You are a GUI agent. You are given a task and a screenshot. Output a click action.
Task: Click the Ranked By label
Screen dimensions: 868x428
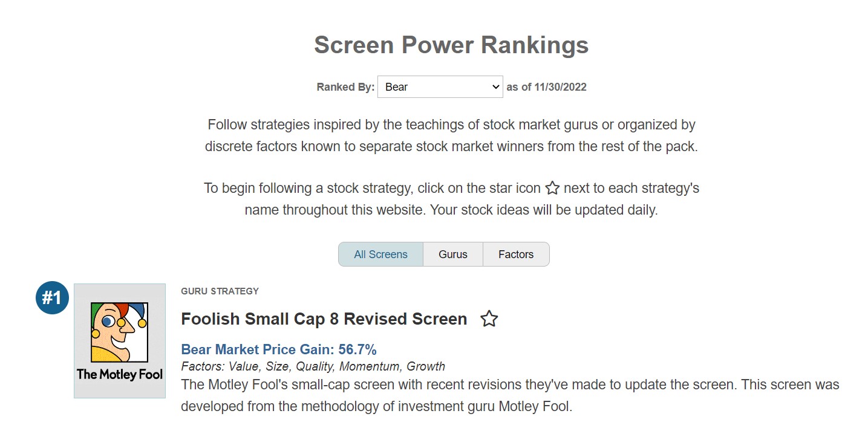pyautogui.click(x=345, y=86)
